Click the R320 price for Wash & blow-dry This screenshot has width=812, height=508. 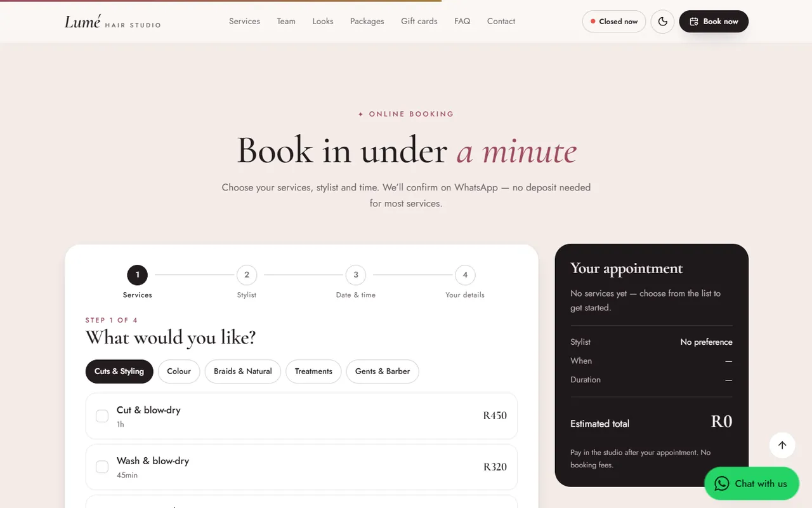pyautogui.click(x=495, y=467)
